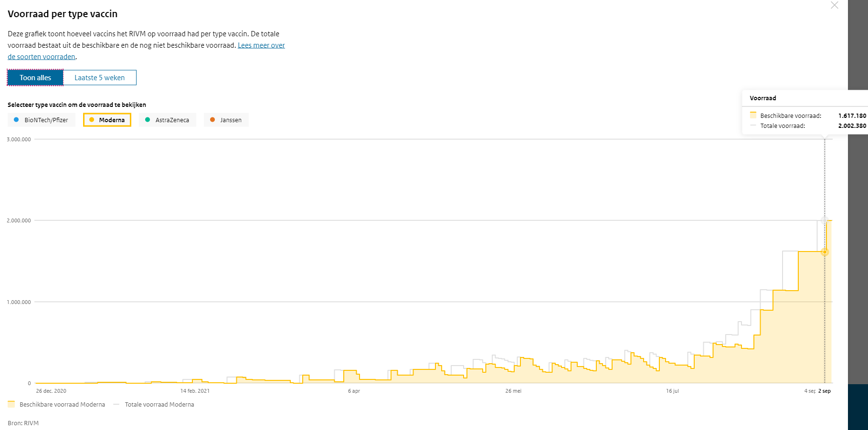Open the de soorten voorraden link
This screenshot has height=430, width=868.
pyautogui.click(x=42, y=57)
